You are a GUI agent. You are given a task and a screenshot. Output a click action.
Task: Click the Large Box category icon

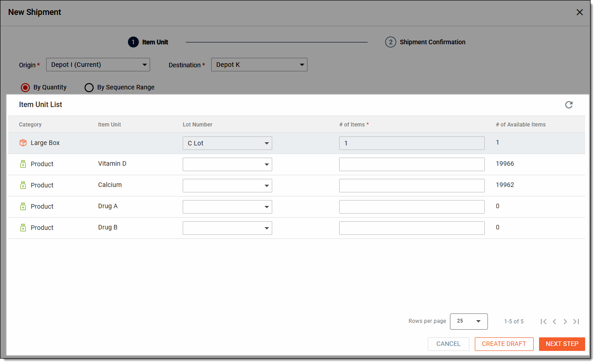tap(23, 143)
